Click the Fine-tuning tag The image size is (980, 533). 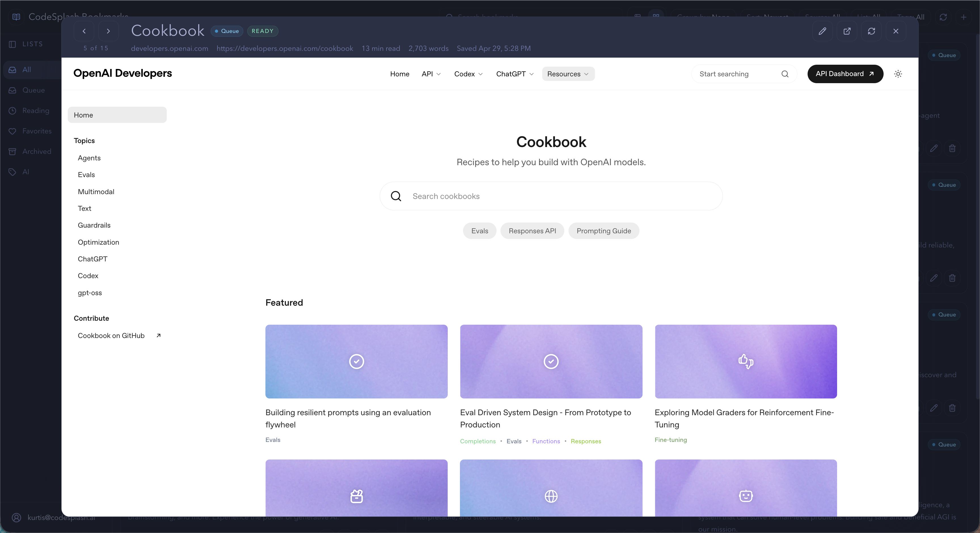[x=671, y=440]
